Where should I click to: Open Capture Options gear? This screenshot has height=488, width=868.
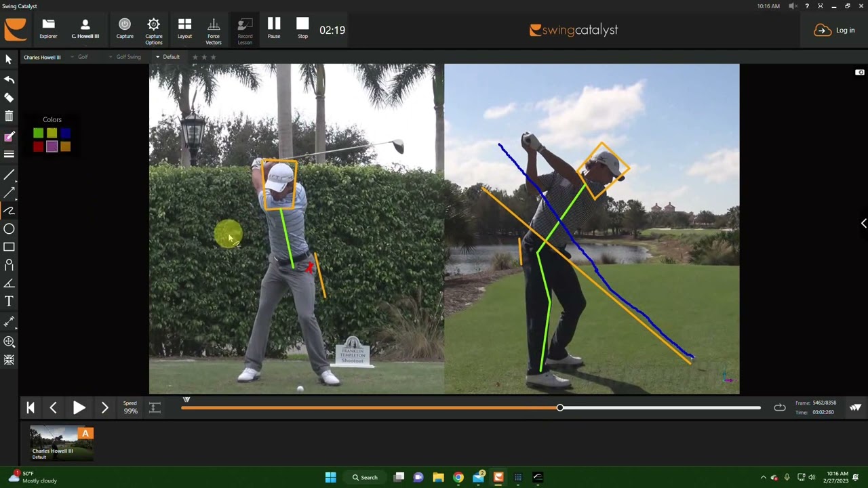click(154, 31)
